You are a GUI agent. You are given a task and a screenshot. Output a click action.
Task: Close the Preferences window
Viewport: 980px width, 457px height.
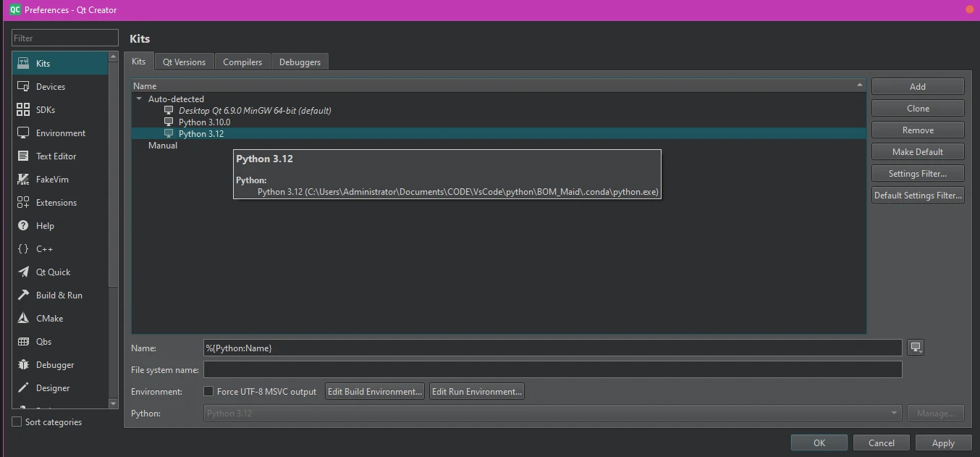970,9
